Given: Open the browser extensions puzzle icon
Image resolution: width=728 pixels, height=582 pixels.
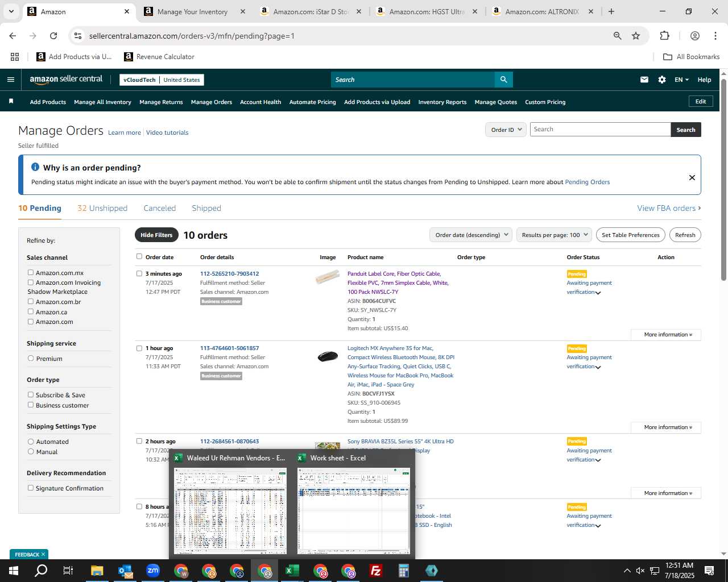Looking at the screenshot, I should coord(664,36).
